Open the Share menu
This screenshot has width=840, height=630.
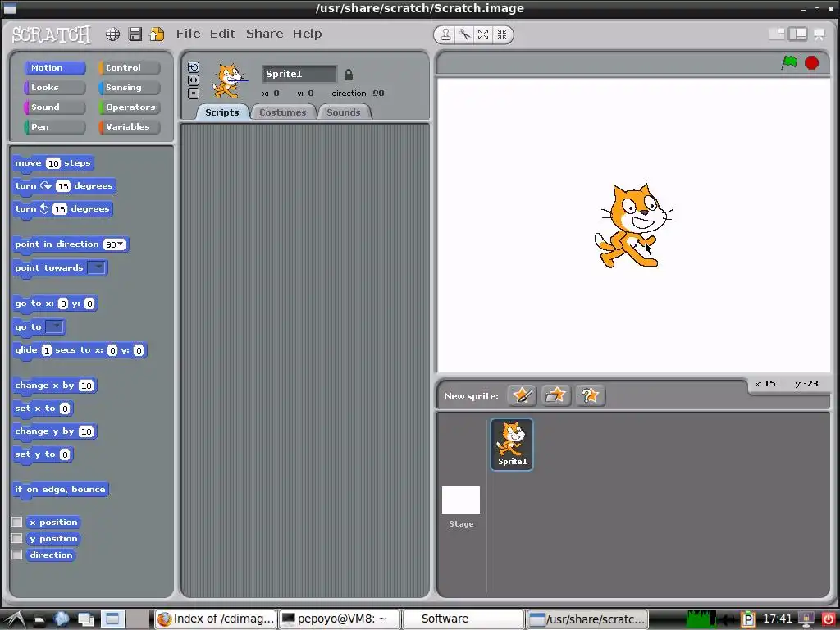265,34
